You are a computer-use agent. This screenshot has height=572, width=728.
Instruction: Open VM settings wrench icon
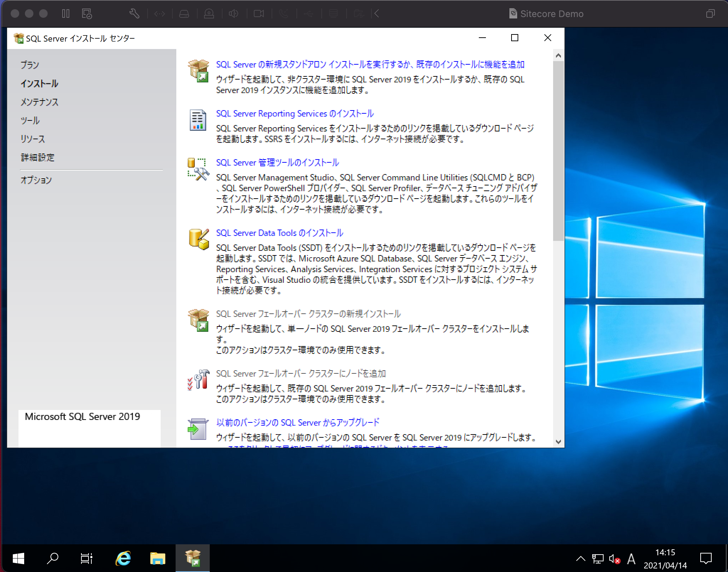click(x=134, y=14)
